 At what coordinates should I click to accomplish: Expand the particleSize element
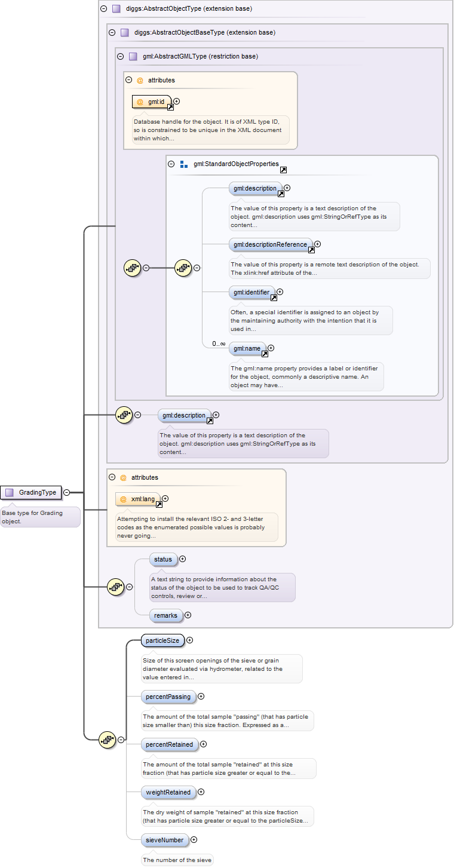point(190,640)
